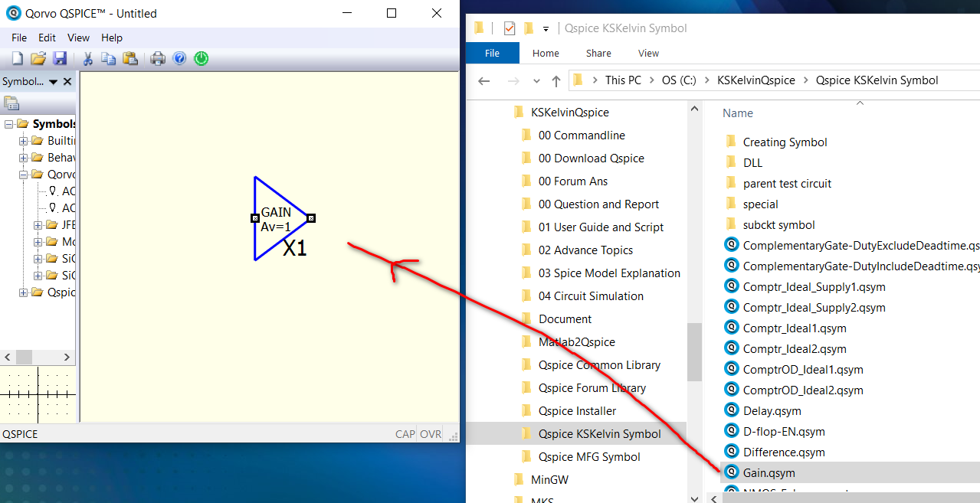
Task: Cut selection using the scissors icon
Action: 87,58
